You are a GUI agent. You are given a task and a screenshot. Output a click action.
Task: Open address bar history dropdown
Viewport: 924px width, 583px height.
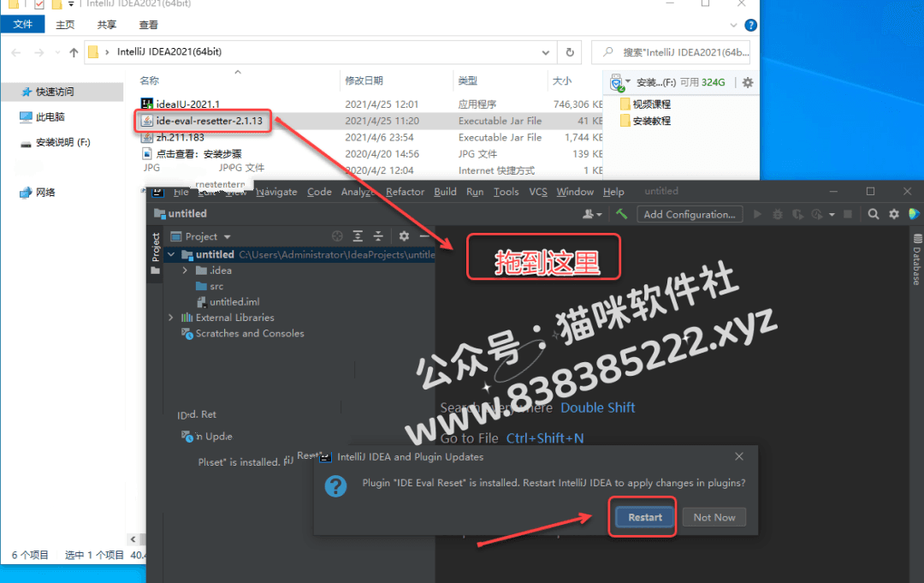click(x=546, y=52)
